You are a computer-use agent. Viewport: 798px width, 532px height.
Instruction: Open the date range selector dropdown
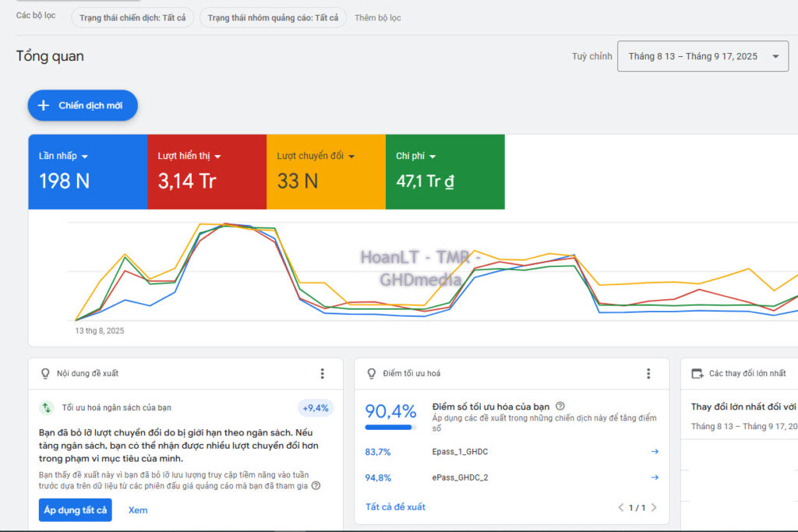[701, 56]
